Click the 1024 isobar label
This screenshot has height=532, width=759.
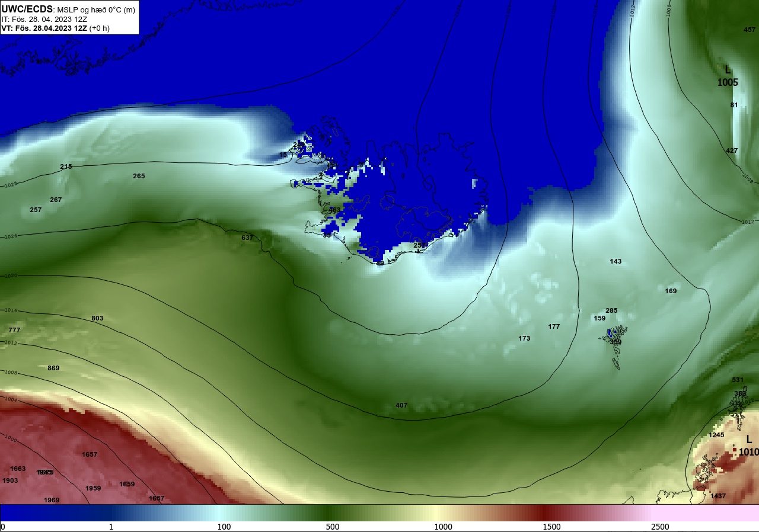point(10,236)
